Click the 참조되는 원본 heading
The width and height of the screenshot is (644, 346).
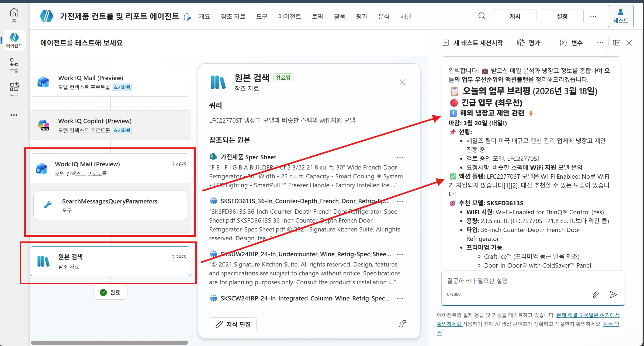230,140
